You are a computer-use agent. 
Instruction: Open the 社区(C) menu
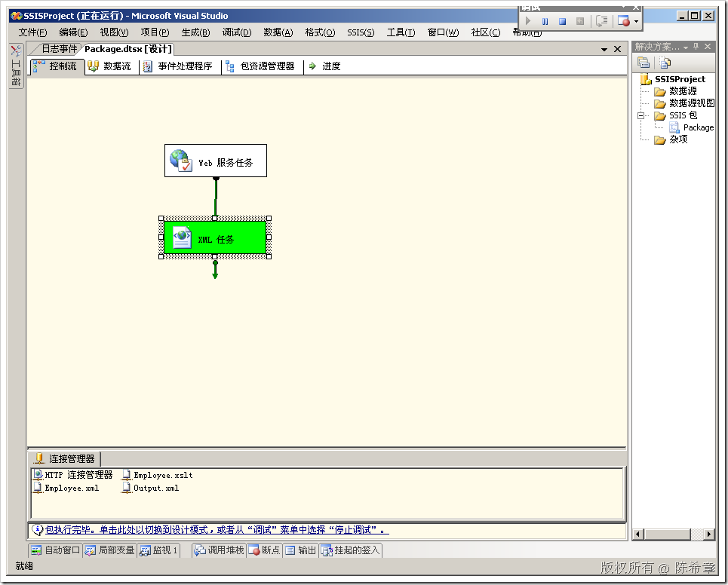[486, 32]
